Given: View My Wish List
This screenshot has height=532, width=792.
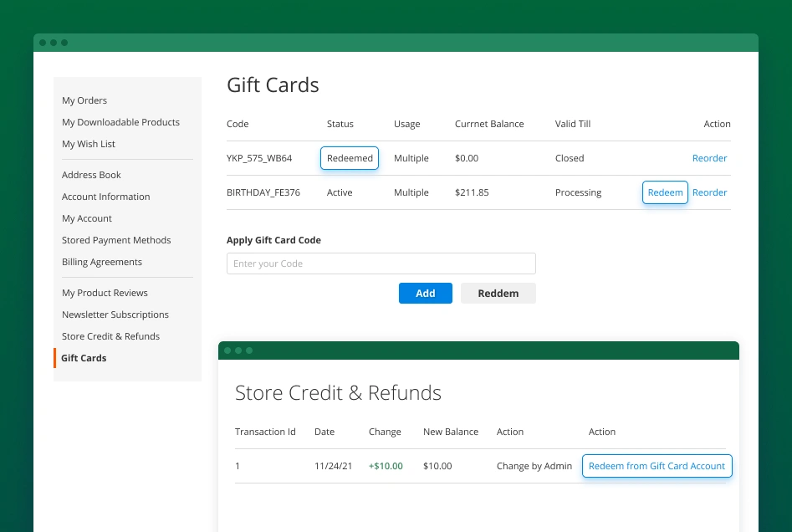Looking at the screenshot, I should tap(89, 144).
